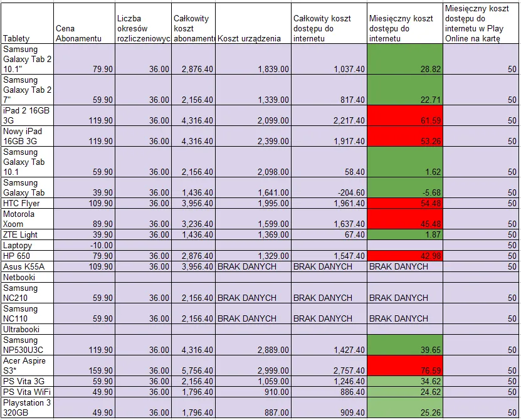
Task: Select the 1,329.00 device cost cell
Action: [253, 256]
